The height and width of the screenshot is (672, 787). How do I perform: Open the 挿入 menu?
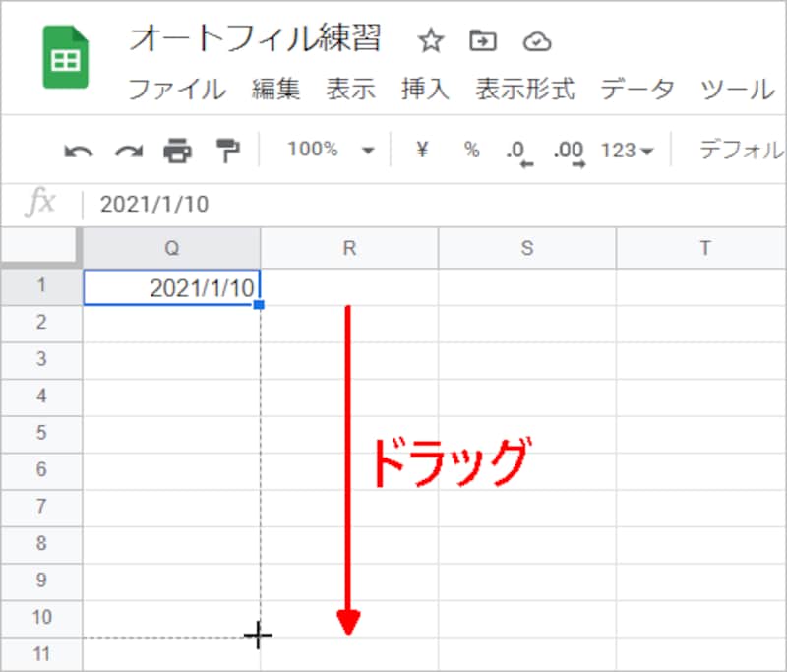tap(423, 90)
